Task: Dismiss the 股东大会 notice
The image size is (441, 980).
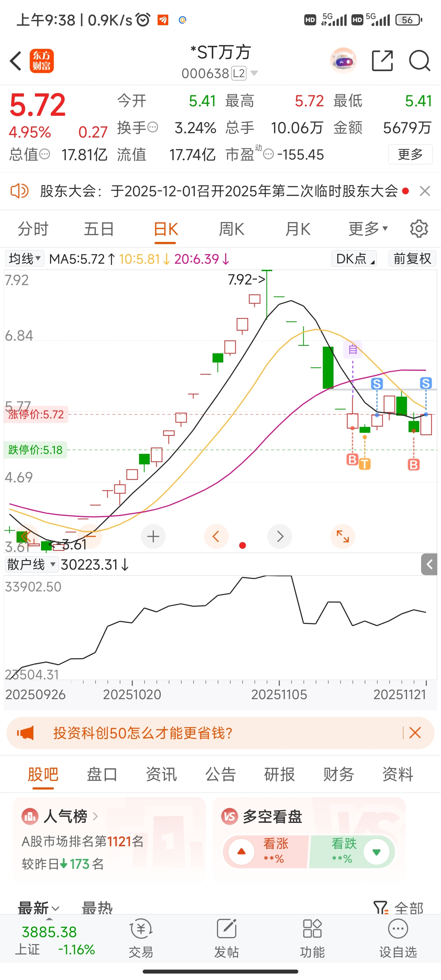Action: pyautogui.click(x=425, y=190)
